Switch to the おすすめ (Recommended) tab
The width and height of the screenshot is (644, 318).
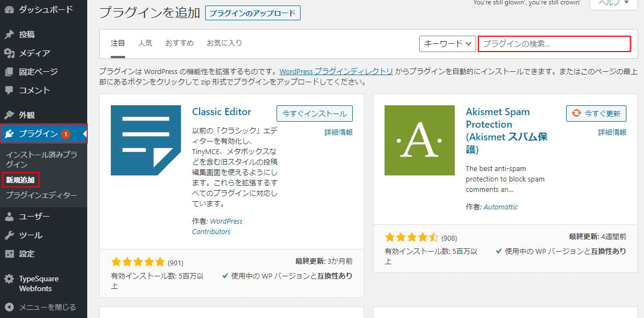(x=179, y=43)
